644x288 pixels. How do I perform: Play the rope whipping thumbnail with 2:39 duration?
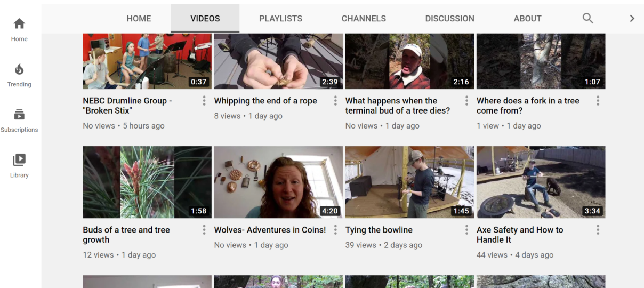coord(278,61)
